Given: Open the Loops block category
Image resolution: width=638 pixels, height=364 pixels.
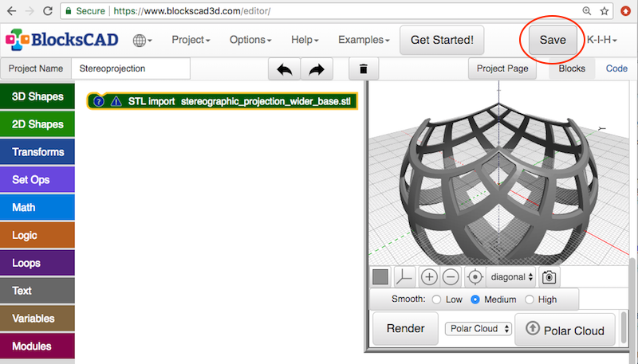Looking at the screenshot, I should pyautogui.click(x=37, y=262).
